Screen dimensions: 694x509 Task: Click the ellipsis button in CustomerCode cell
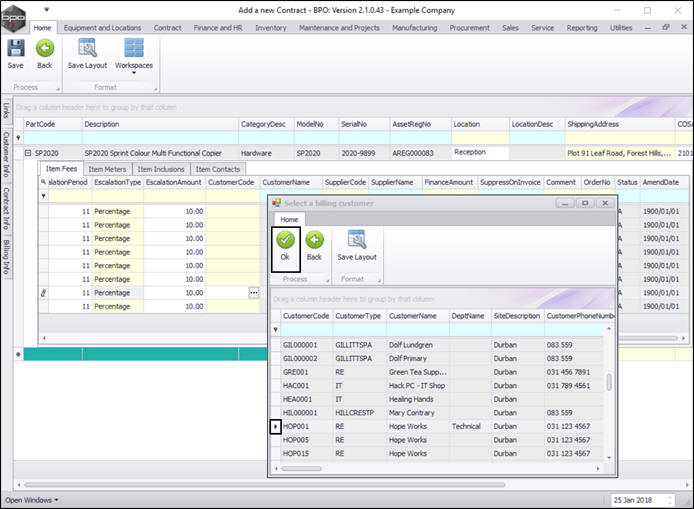[253, 292]
